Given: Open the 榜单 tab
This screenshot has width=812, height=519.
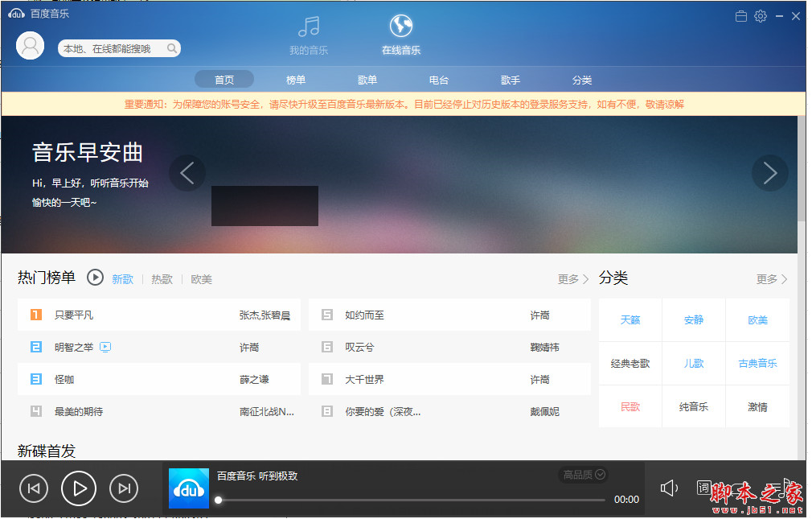Looking at the screenshot, I should click(296, 80).
